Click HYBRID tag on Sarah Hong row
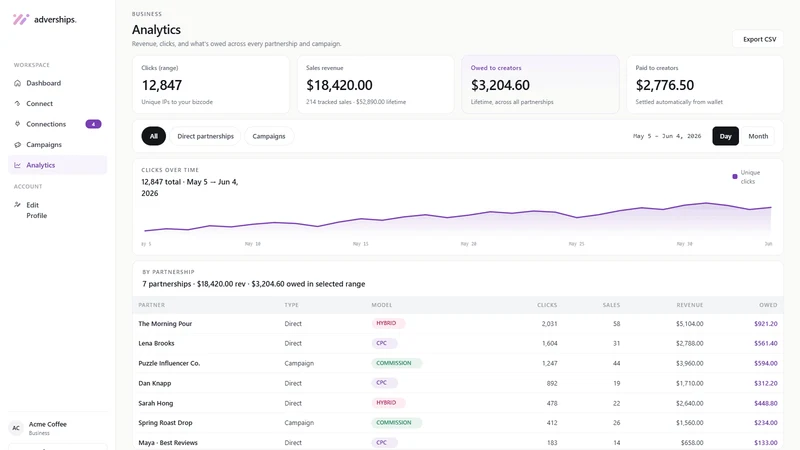This screenshot has width=800, height=450. [x=388, y=403]
